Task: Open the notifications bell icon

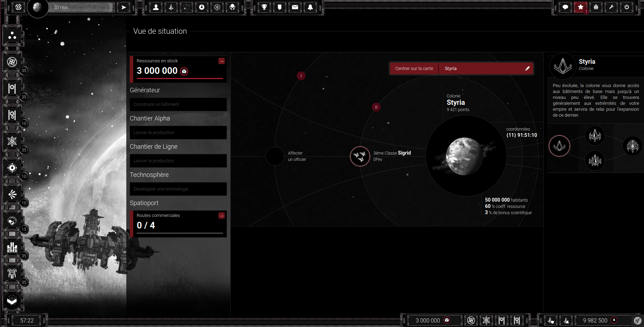Action: [310, 7]
